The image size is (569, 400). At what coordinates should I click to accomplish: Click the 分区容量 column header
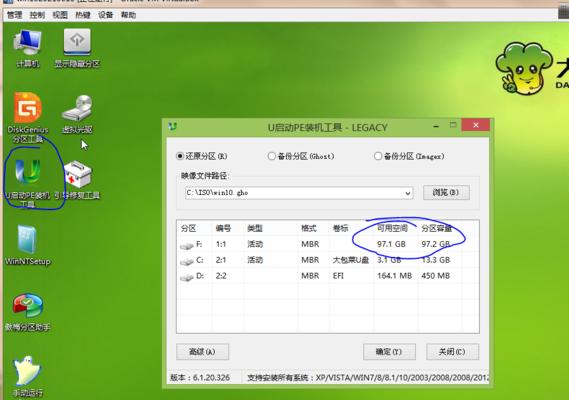(437, 228)
